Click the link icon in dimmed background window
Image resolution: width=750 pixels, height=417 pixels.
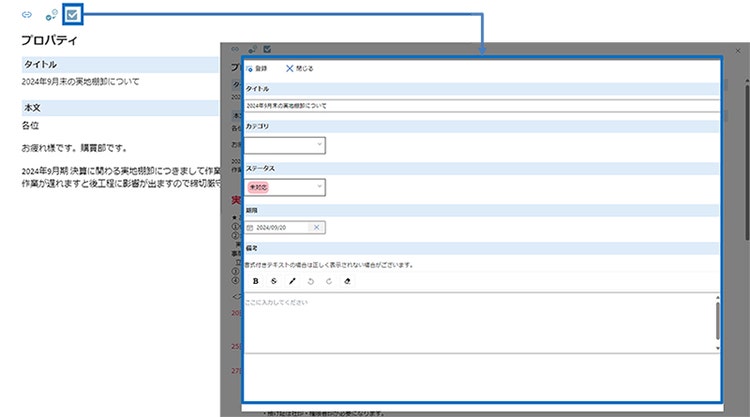click(x=235, y=49)
